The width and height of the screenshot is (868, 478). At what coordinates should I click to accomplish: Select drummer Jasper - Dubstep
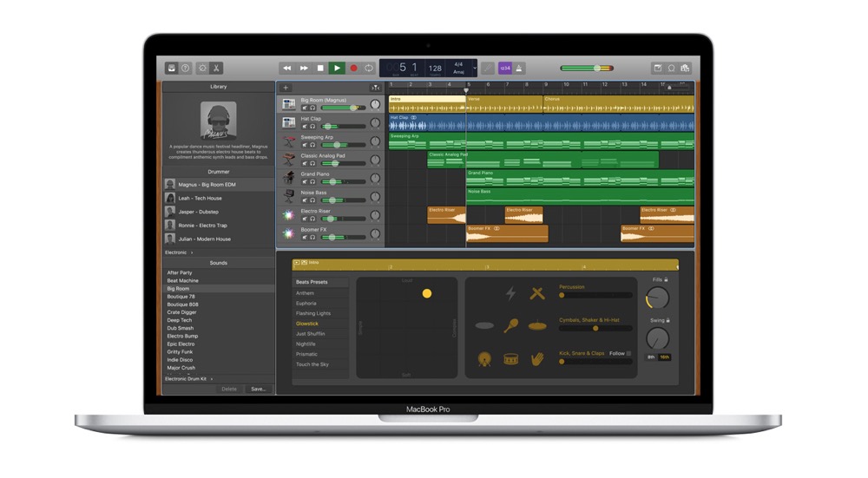pyautogui.click(x=219, y=212)
